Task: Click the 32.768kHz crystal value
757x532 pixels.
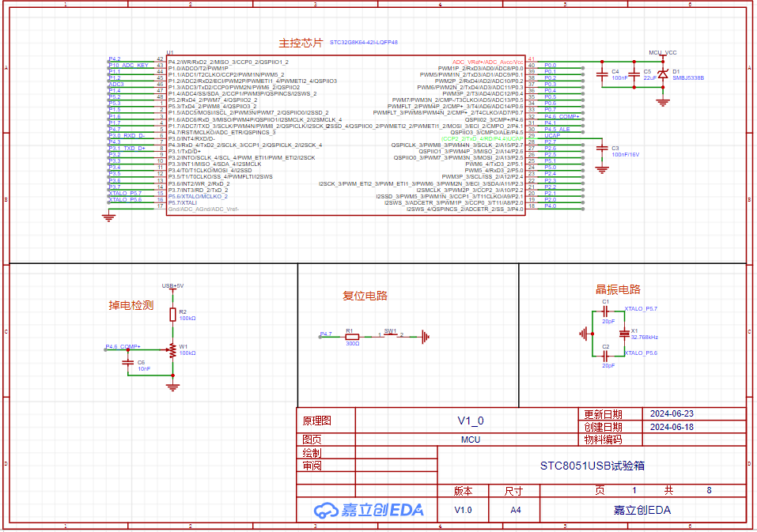Action: pos(645,337)
